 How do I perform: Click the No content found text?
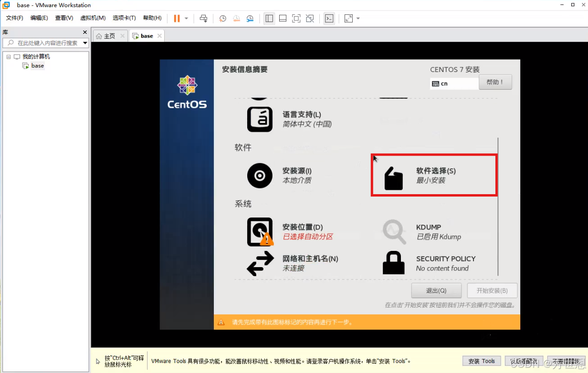click(442, 268)
